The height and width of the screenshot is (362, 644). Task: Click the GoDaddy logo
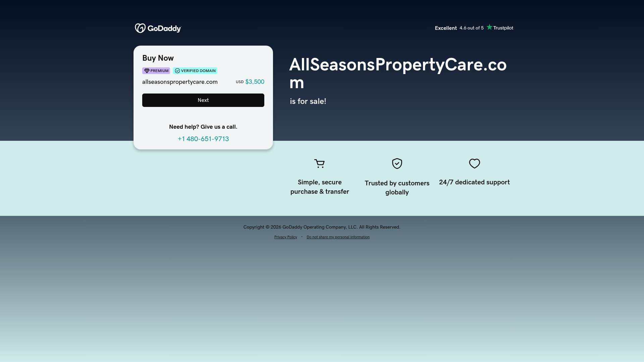click(158, 28)
